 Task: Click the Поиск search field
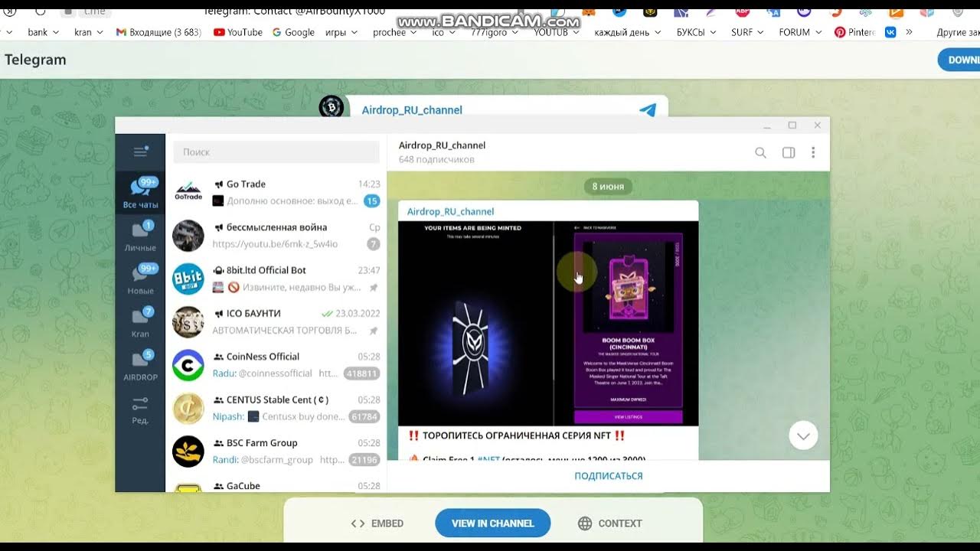click(x=276, y=152)
